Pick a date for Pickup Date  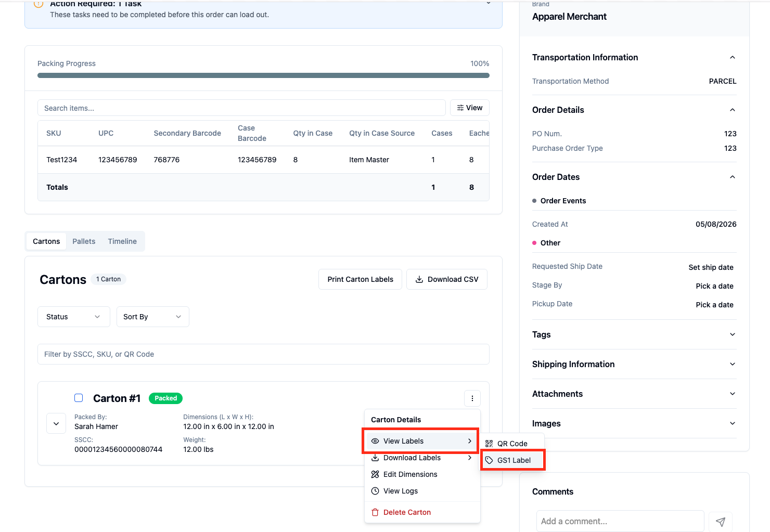(714, 305)
